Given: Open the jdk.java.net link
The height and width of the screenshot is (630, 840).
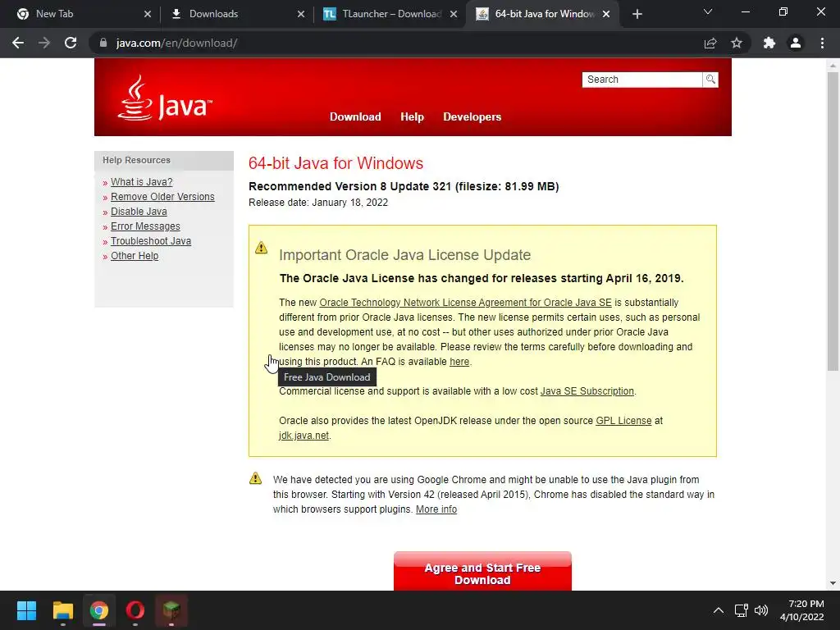Looking at the screenshot, I should [x=304, y=436].
